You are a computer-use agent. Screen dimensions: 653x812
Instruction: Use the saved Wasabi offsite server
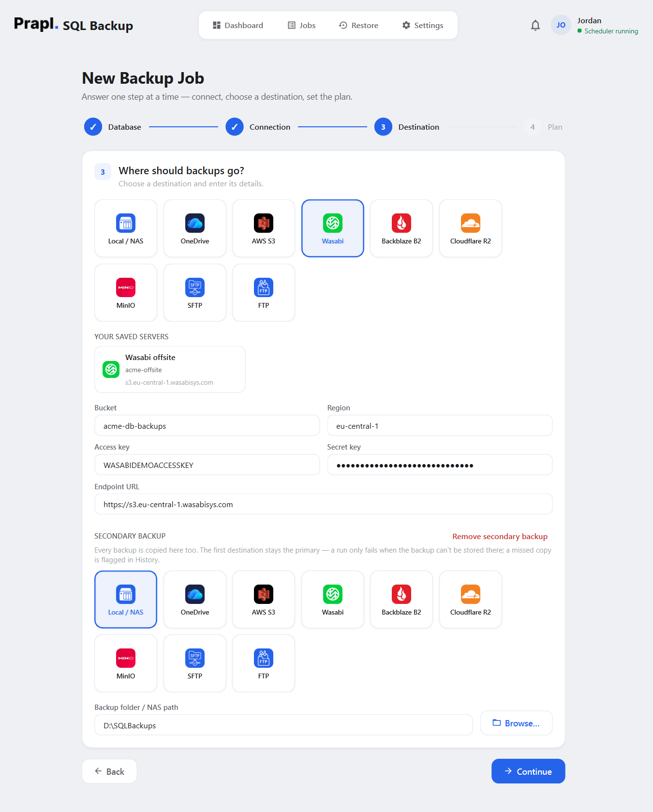click(170, 370)
